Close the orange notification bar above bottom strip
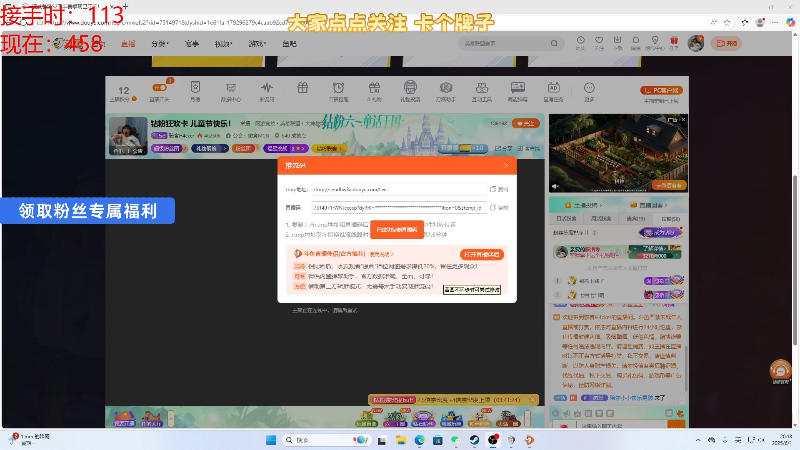The image size is (800, 450). [532, 399]
